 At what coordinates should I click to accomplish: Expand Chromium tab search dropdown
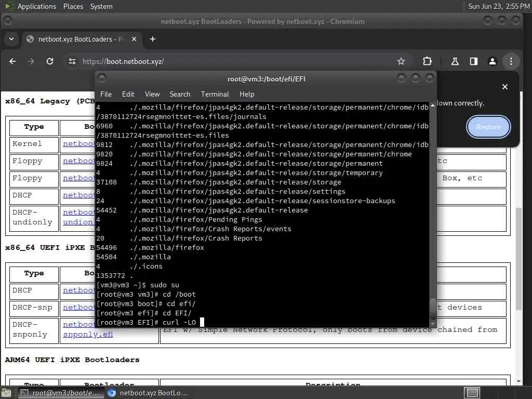(11, 39)
